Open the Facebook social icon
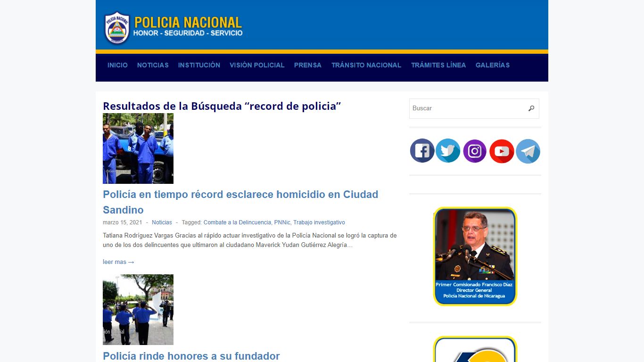The height and width of the screenshot is (362, 644). (x=422, y=151)
